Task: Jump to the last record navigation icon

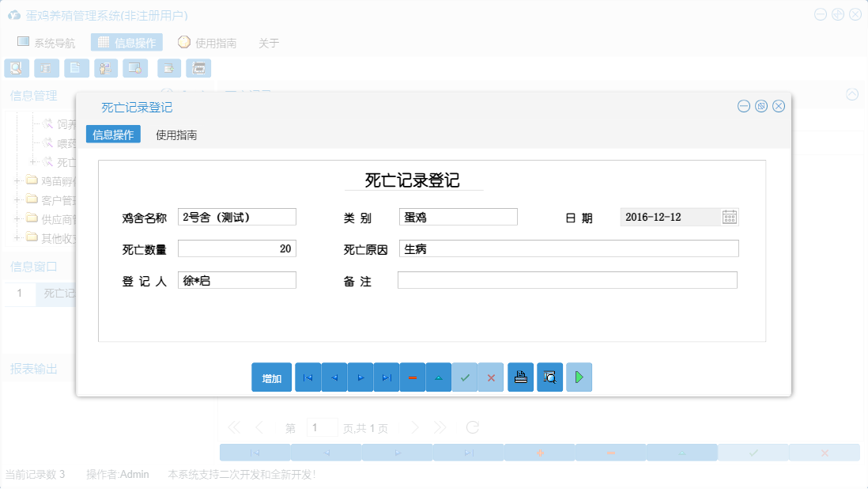Action: 387,377
